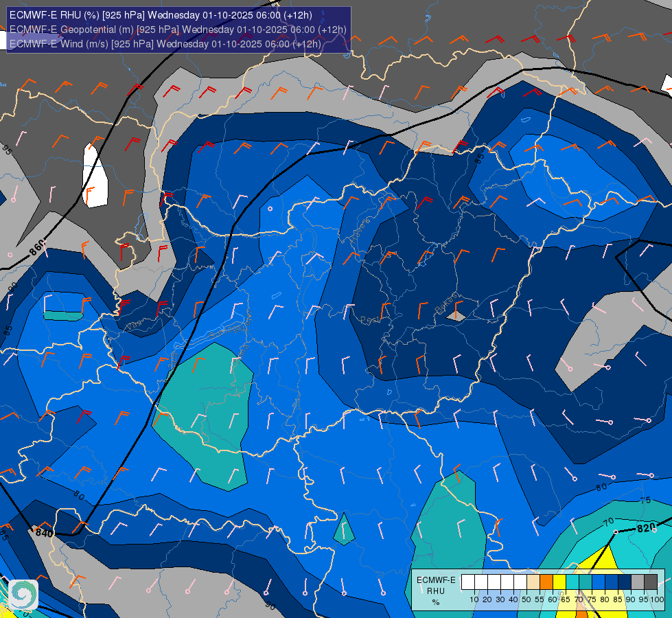Select the ECMWF-E Geopotential (m) layer title
The width and height of the screenshot is (672, 618).
click(178, 30)
